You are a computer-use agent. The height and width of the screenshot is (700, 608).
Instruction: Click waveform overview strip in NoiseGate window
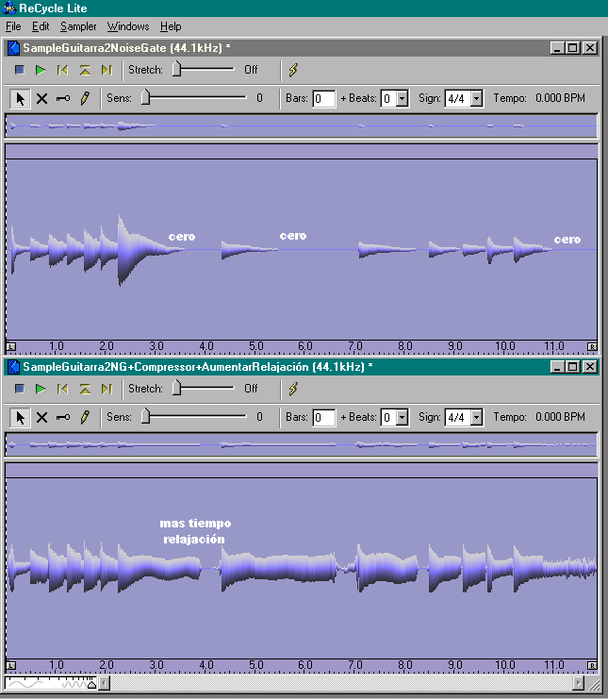(x=301, y=125)
